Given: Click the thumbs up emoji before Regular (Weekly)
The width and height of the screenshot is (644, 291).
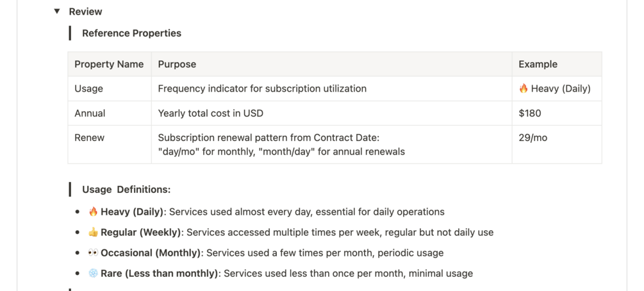Looking at the screenshot, I should (93, 232).
